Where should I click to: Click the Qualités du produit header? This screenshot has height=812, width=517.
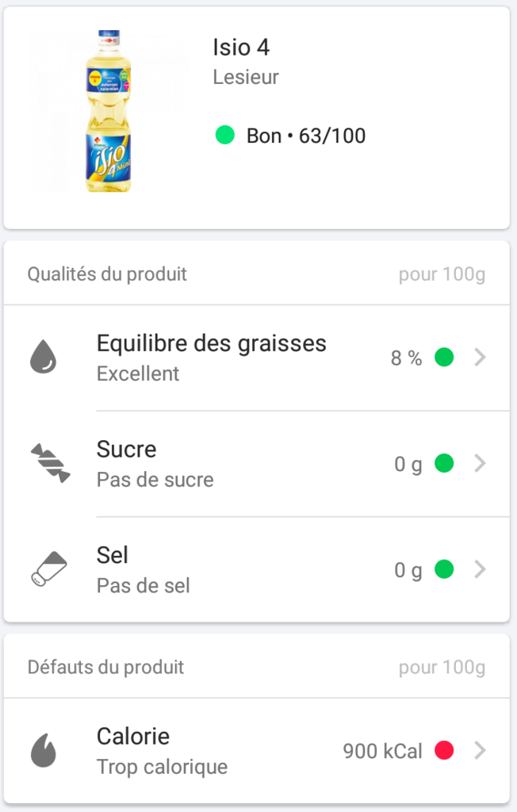coord(107,274)
